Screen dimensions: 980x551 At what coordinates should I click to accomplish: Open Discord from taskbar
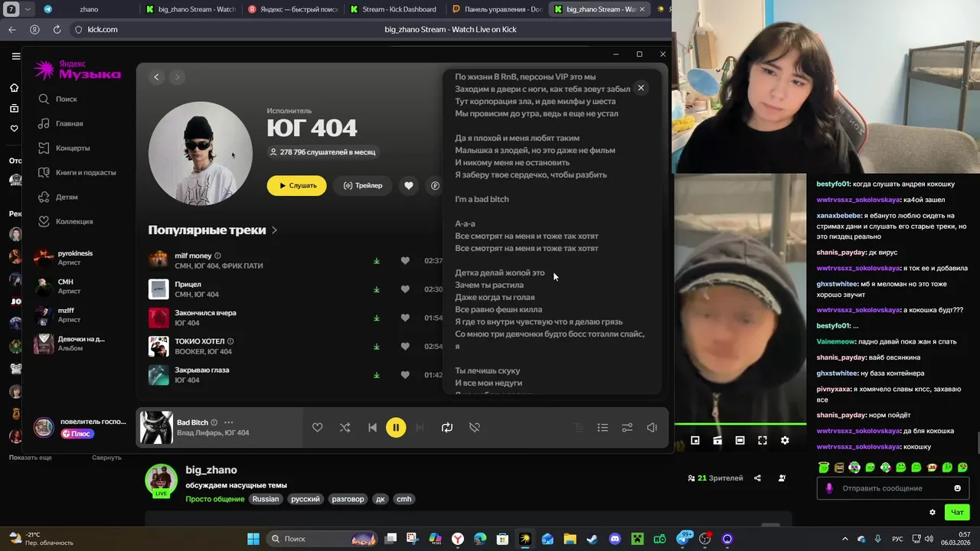[x=615, y=539]
